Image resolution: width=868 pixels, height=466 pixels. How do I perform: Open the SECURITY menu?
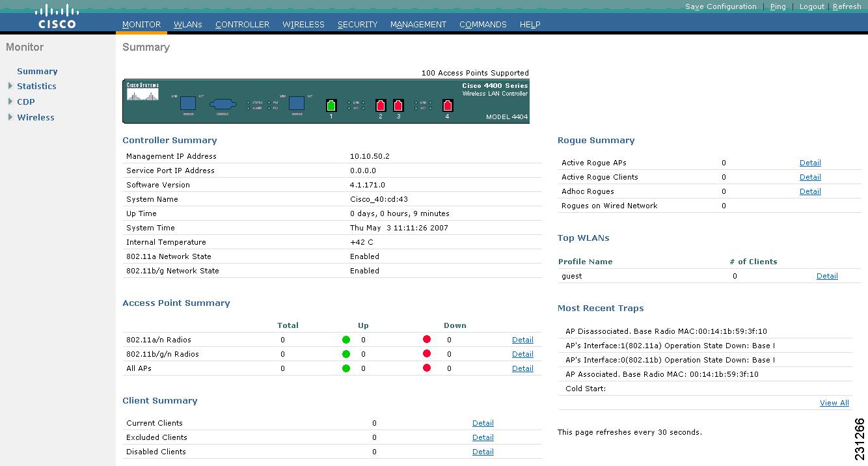[x=357, y=25]
